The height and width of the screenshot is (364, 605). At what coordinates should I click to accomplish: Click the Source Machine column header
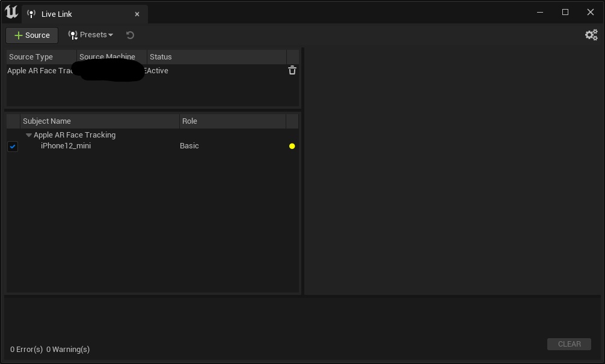111,56
